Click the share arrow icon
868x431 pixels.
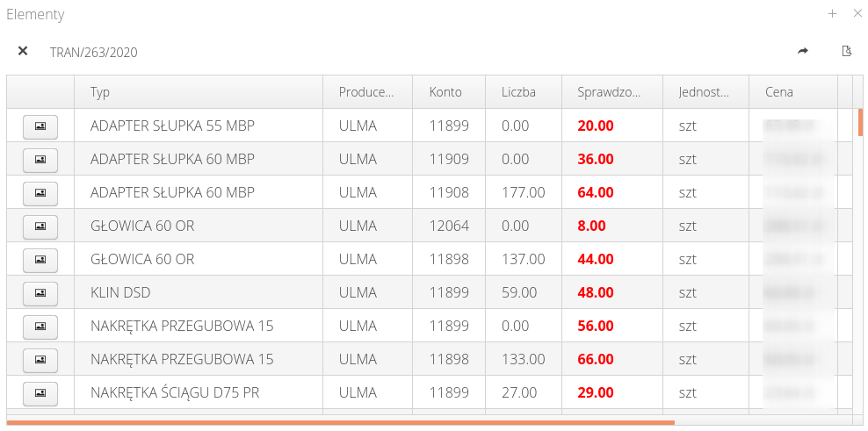point(803,52)
